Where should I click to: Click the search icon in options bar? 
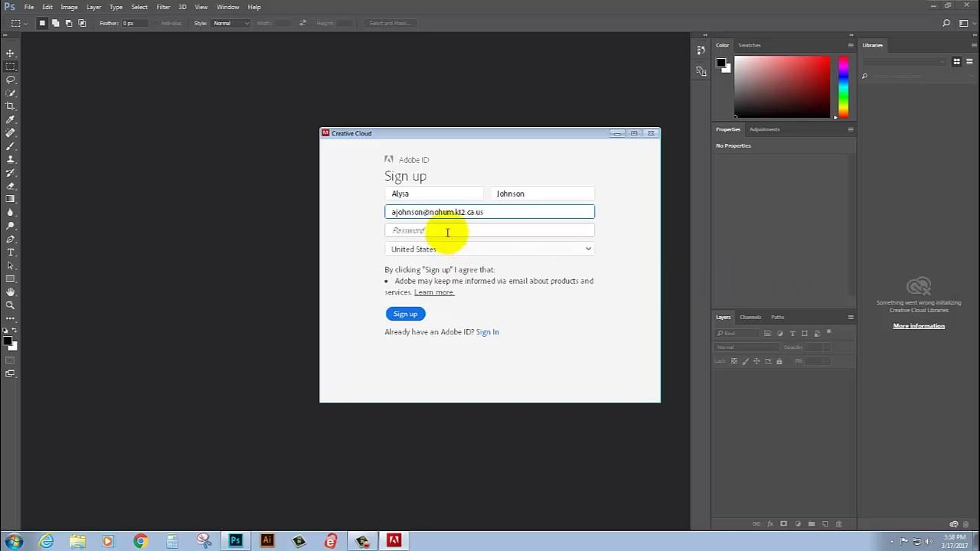947,23
